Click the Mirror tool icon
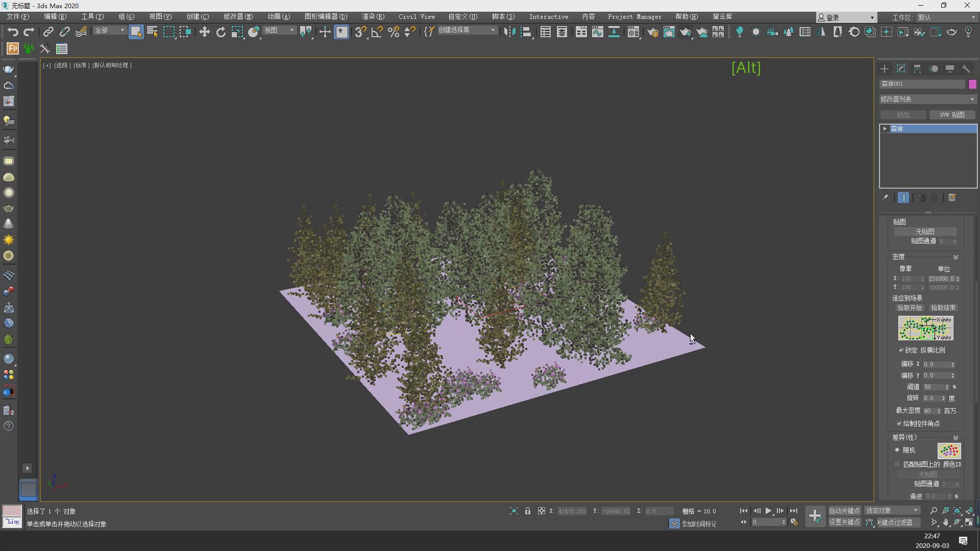The image size is (980, 551). pyautogui.click(x=509, y=32)
